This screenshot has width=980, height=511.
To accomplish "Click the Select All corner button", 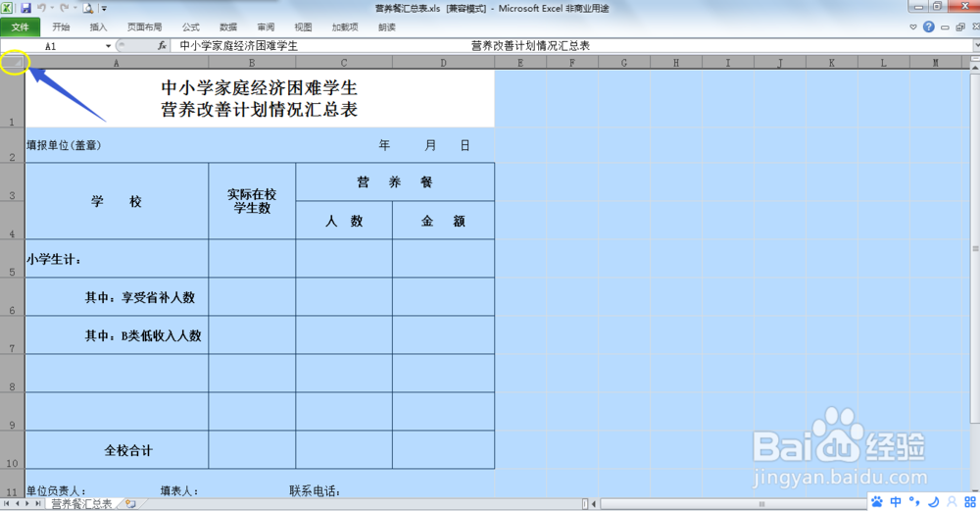I will point(13,63).
